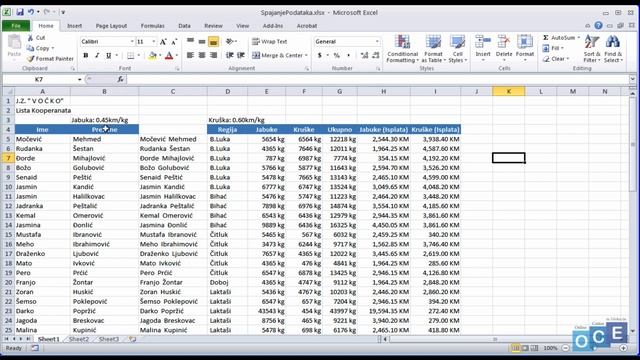Switch to Sheet3 tab
640x360 pixels.
109,339
